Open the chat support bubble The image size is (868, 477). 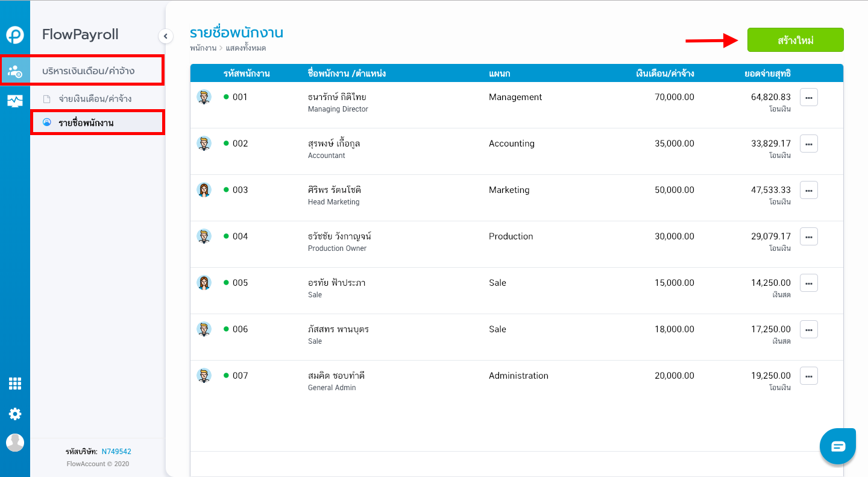point(838,446)
